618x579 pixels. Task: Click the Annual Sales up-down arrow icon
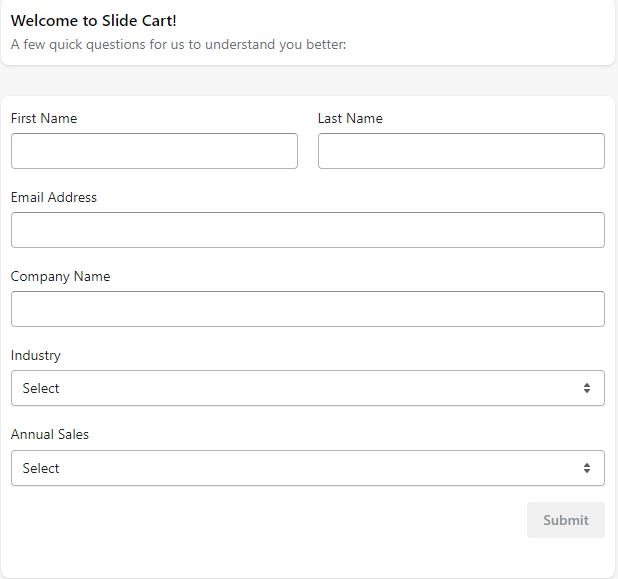coord(587,468)
